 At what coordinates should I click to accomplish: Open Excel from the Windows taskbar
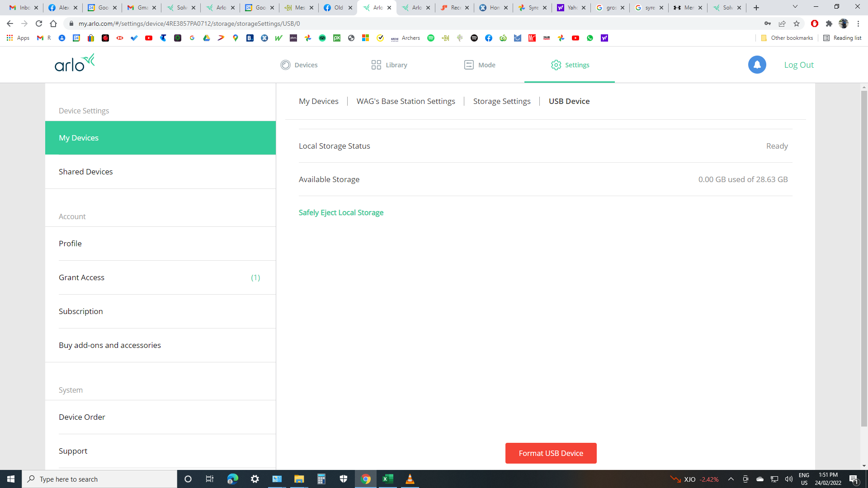[x=387, y=479]
